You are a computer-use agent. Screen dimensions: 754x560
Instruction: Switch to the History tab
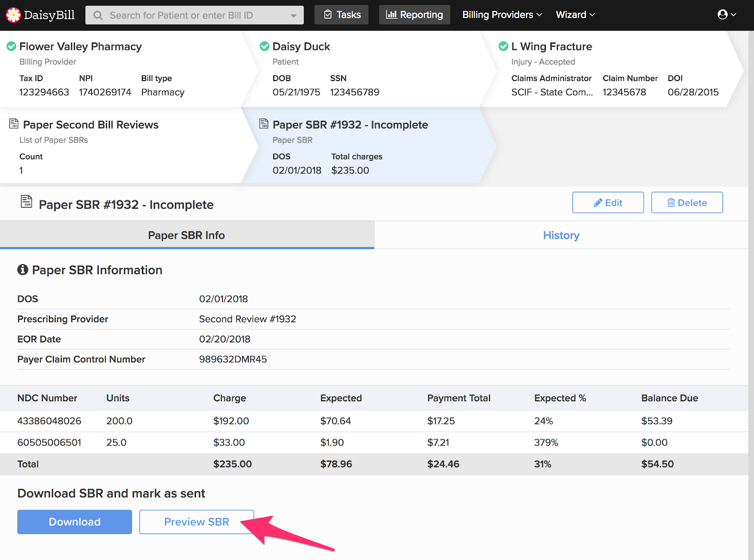point(561,235)
